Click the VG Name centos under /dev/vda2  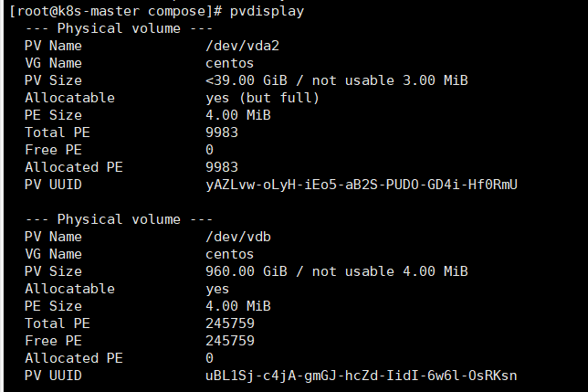[230, 63]
